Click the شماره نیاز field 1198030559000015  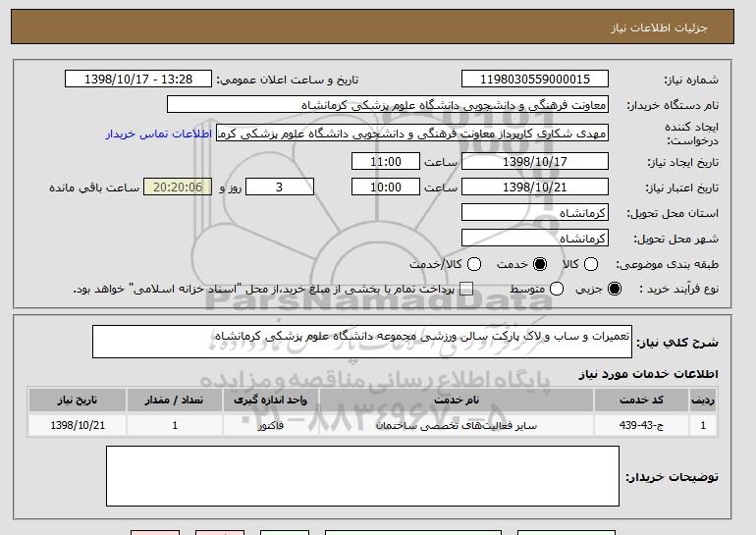pos(535,80)
